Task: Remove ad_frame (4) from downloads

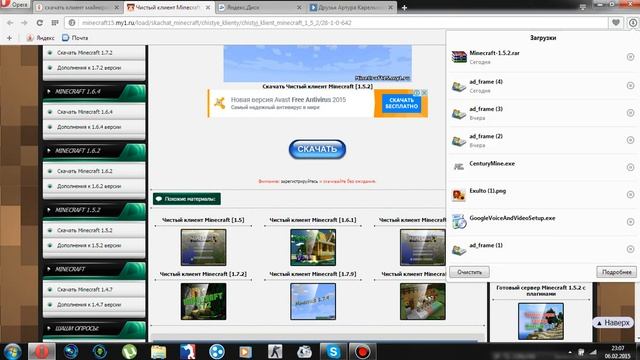Action: click(x=630, y=86)
